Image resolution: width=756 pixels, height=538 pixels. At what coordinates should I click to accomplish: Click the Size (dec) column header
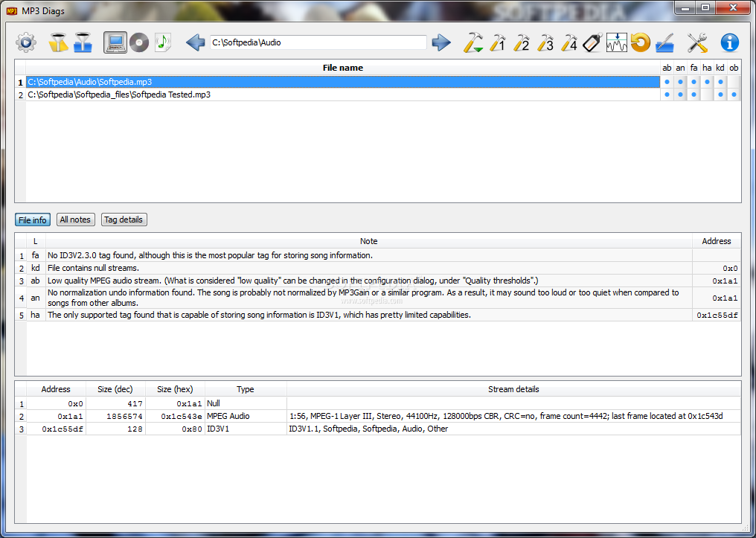[115, 389]
